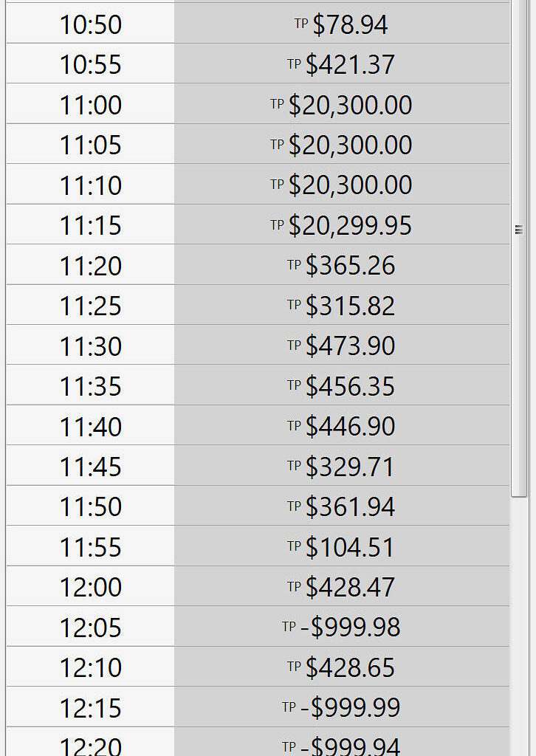This screenshot has width=536, height=756.
Task: Select the 11:40 time cell
Action: pyautogui.click(x=90, y=426)
